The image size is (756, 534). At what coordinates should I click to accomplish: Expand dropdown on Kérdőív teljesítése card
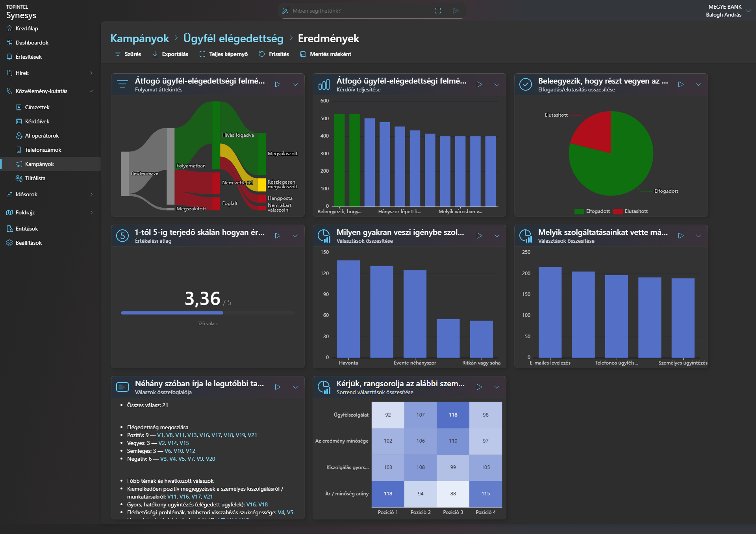click(x=497, y=84)
